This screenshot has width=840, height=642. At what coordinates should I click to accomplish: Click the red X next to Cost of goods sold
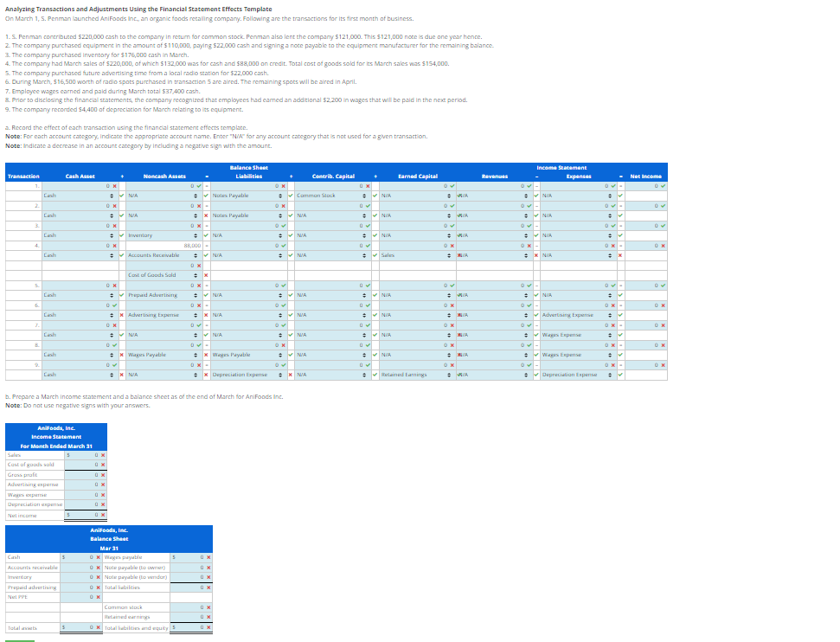click(103, 465)
